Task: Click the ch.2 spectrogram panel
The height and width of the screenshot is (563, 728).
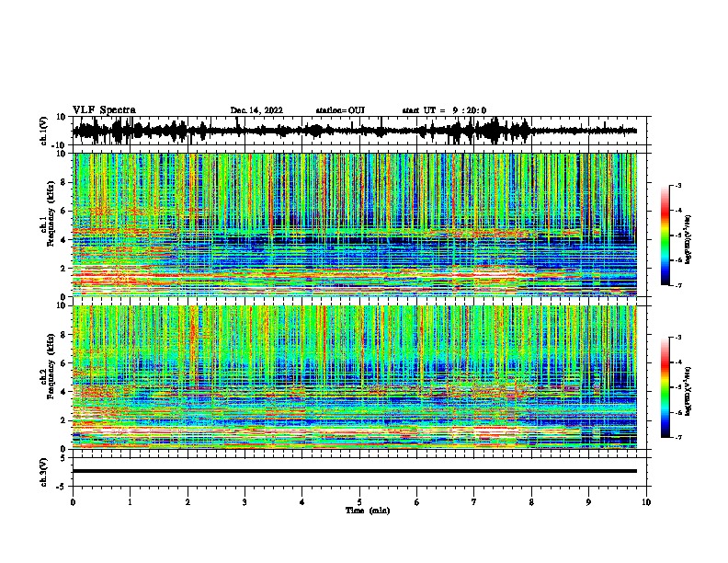Action: pos(355,377)
